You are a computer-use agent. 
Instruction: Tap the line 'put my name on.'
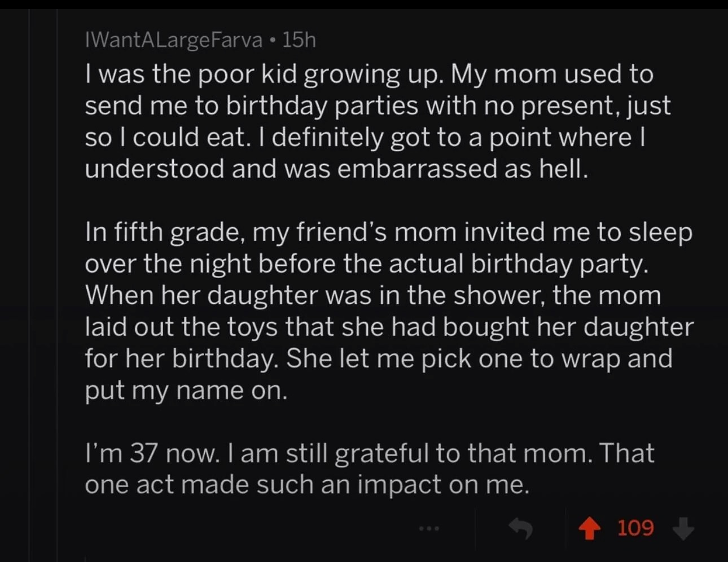point(186,390)
